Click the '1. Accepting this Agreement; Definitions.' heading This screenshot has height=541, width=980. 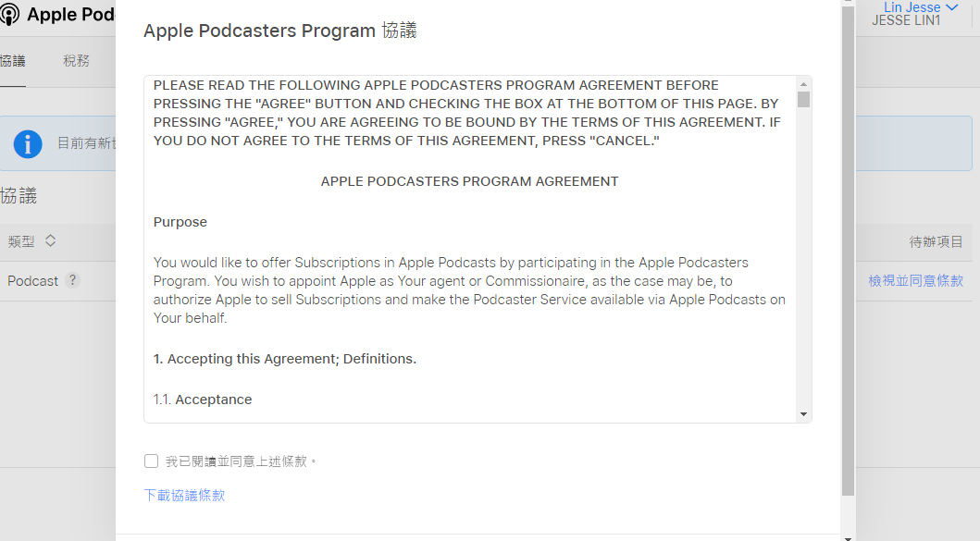(x=284, y=359)
